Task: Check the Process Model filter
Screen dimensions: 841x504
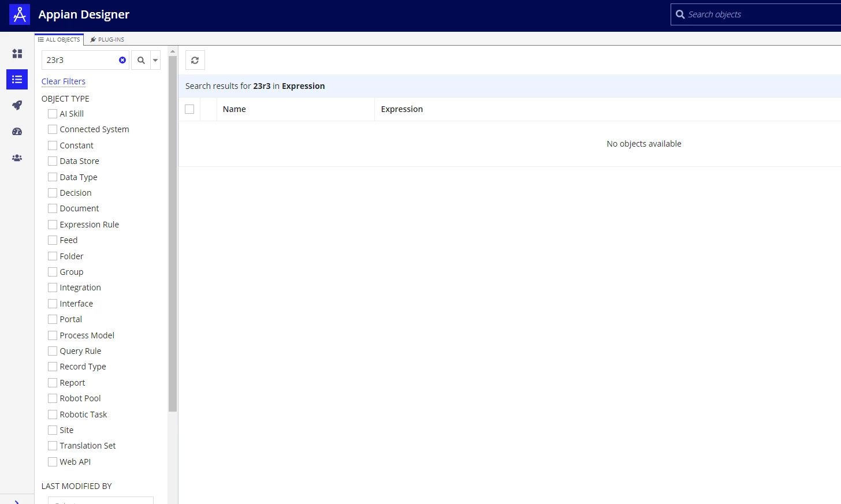Action: click(x=53, y=335)
